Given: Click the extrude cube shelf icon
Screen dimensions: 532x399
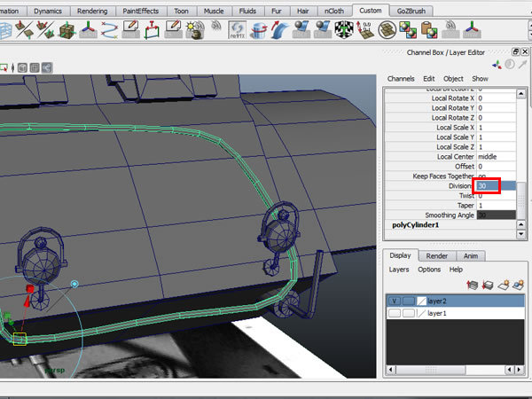Looking at the screenshot, I should click(x=66, y=30).
